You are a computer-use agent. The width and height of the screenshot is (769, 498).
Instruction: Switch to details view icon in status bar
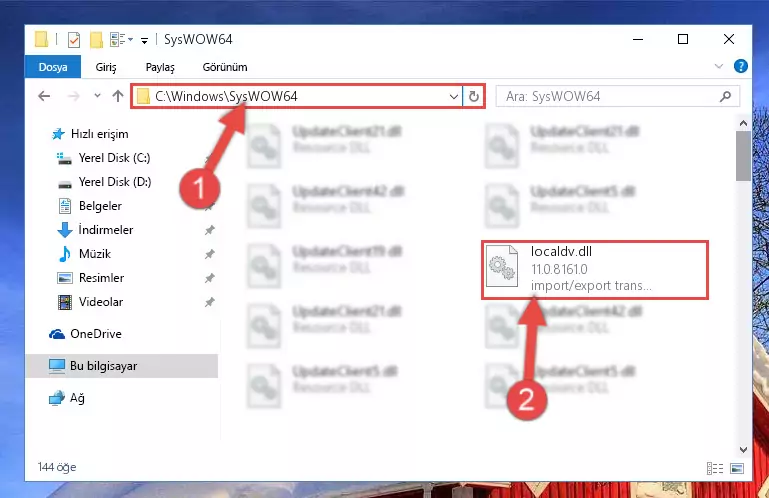click(x=715, y=469)
